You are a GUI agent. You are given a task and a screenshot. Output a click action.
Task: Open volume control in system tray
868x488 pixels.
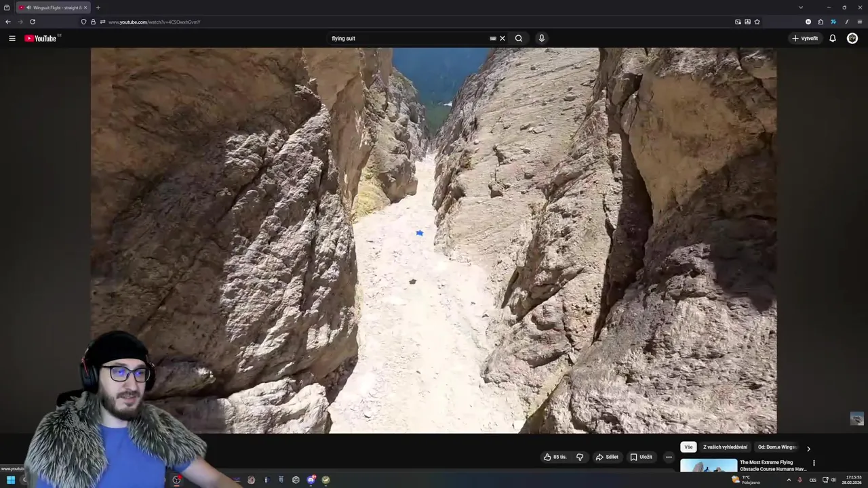point(833,480)
